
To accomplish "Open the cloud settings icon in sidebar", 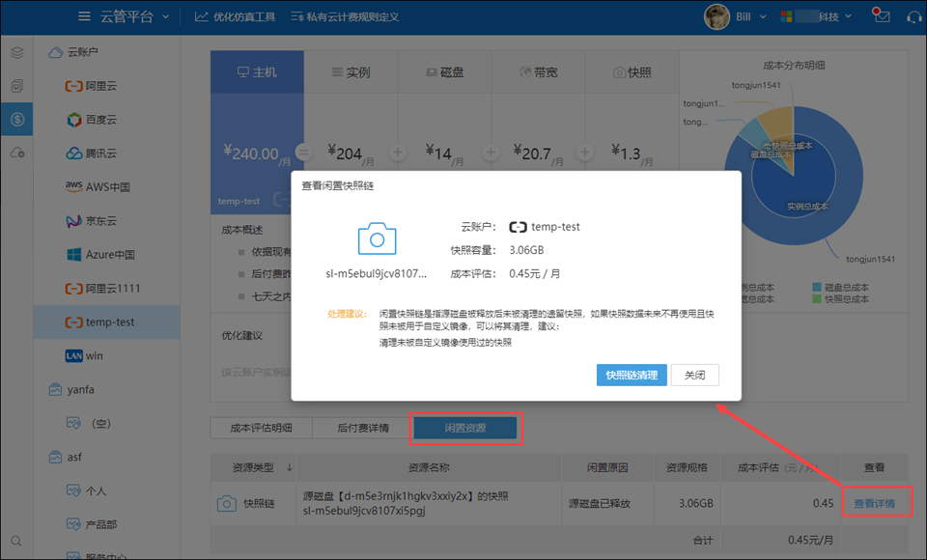I will click(x=16, y=154).
